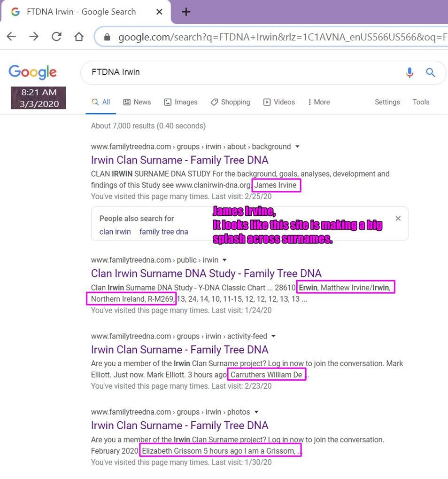
Task: Click the Last visit: 2/23/20 note
Action: (242, 386)
